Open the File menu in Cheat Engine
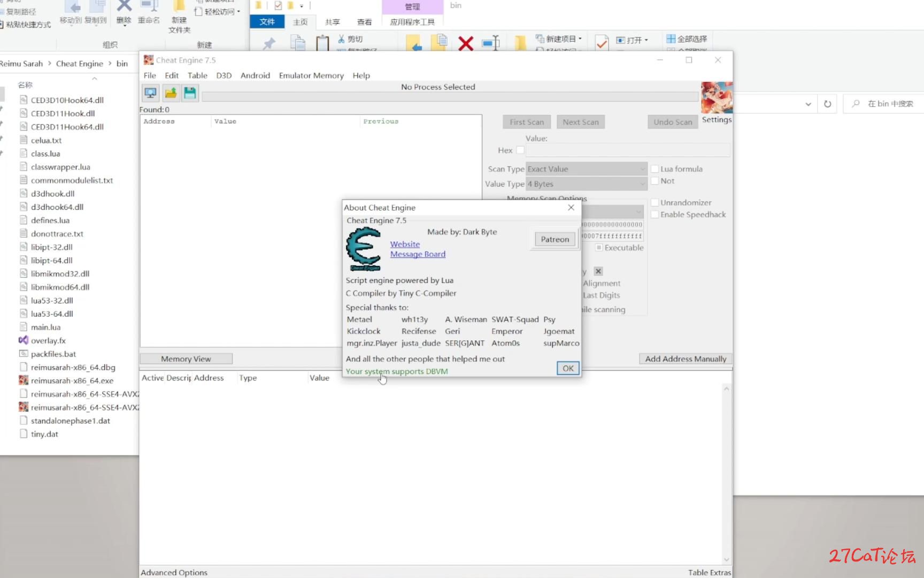Viewport: 924px width, 578px height. click(x=150, y=75)
